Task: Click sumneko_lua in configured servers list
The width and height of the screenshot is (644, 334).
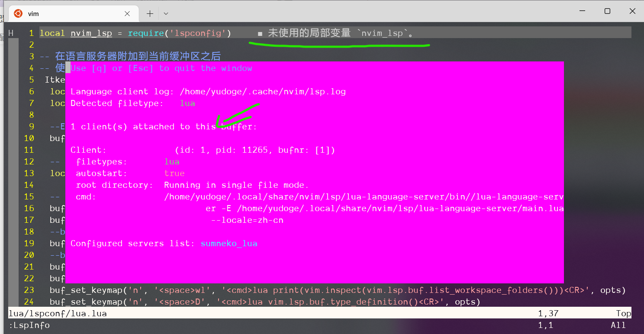Action: (x=229, y=244)
